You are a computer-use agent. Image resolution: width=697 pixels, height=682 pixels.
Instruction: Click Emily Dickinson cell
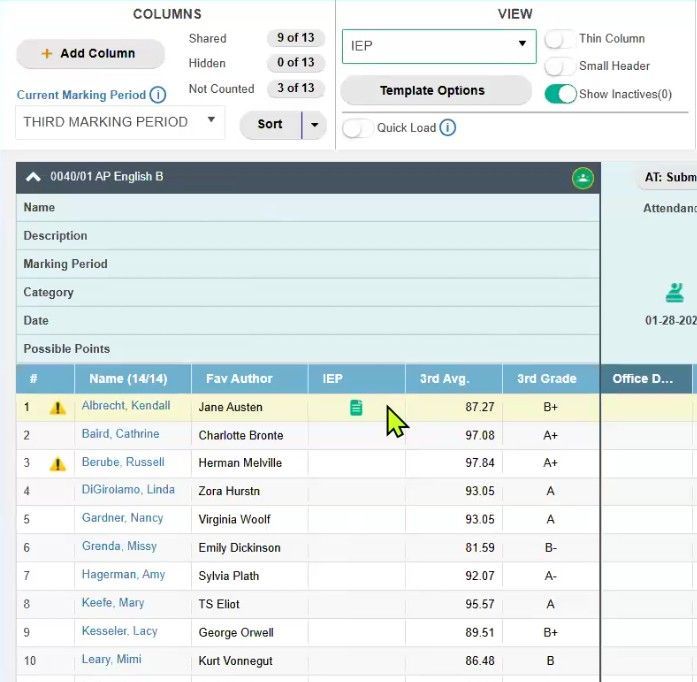click(249, 548)
